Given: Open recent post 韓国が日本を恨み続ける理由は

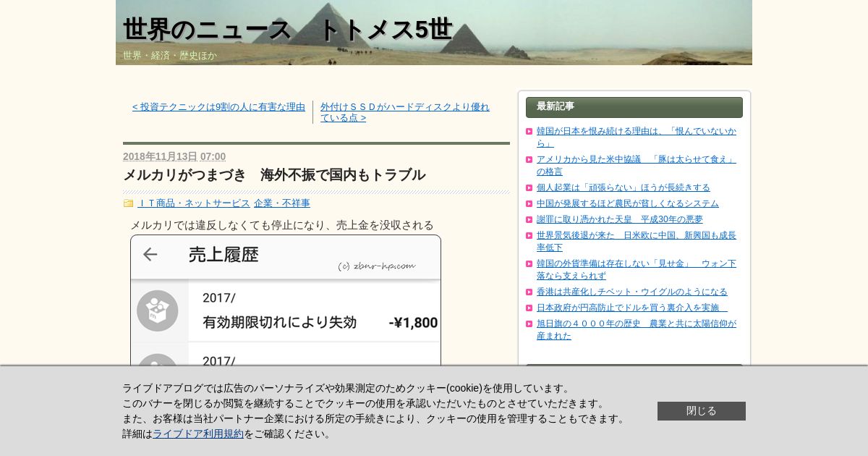Looking at the screenshot, I should [637, 137].
